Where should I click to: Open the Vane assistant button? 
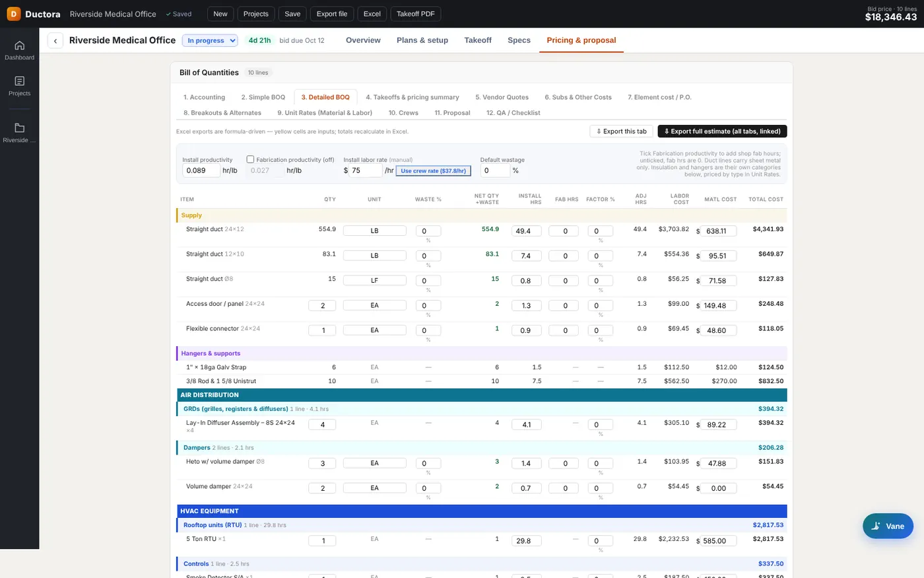tap(888, 526)
